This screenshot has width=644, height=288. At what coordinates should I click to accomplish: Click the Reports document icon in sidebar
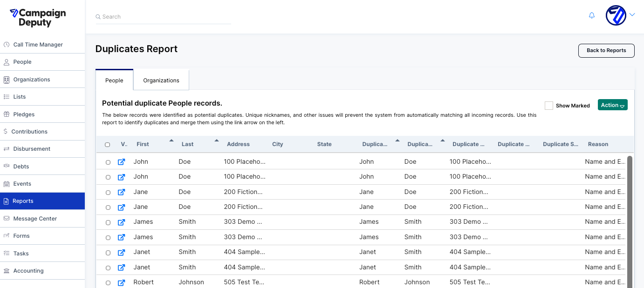[7, 201]
